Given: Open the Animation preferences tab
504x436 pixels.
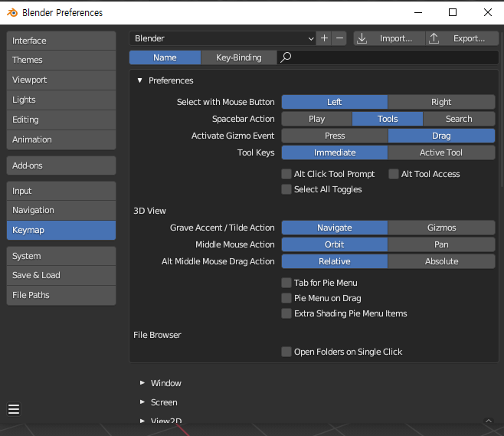Looking at the screenshot, I should (x=61, y=139).
